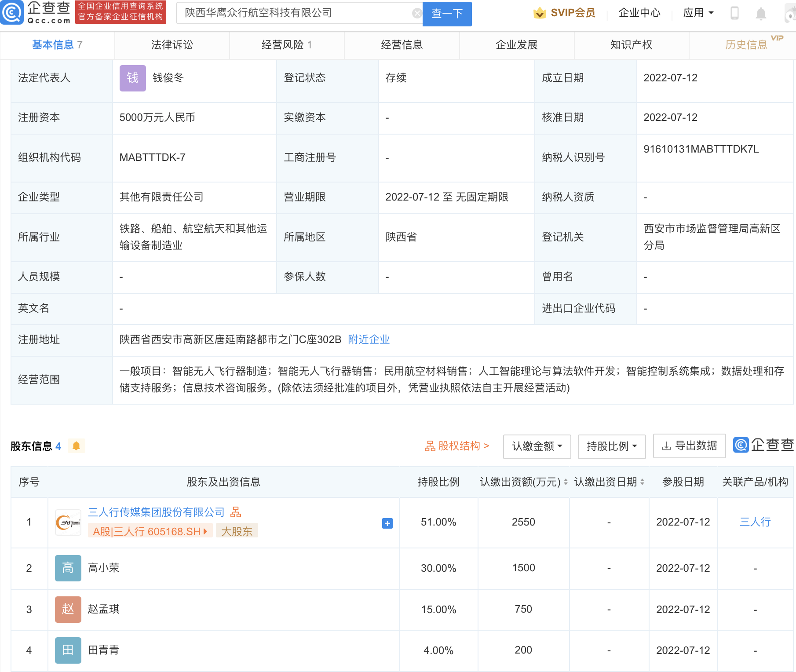The image size is (796, 672).
Task: Open the 持股比例 dropdown
Action: click(x=611, y=446)
